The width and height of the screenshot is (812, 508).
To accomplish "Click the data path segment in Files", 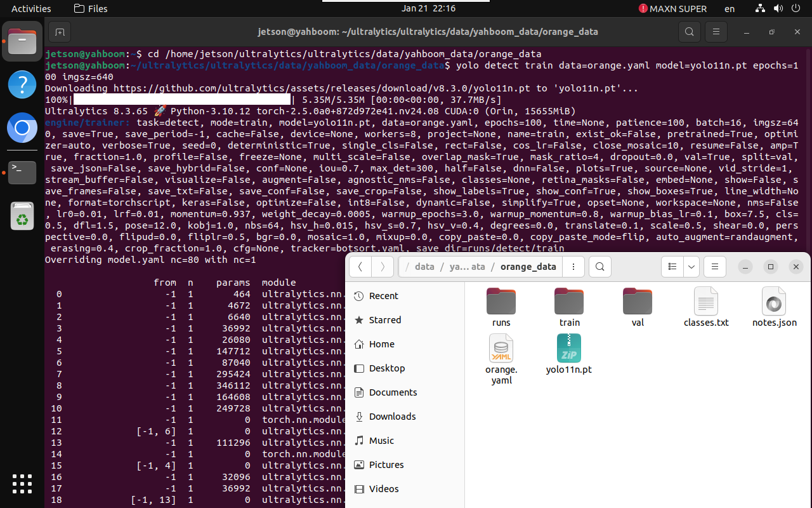I will click(424, 267).
